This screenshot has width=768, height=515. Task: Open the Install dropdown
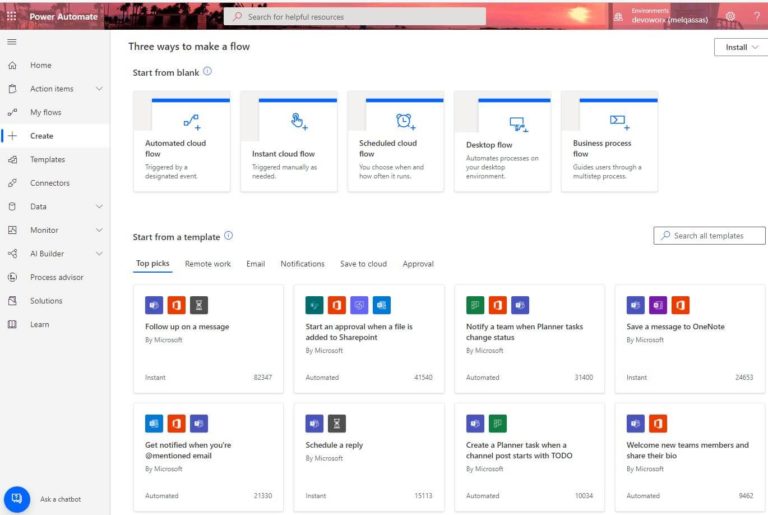[x=741, y=47]
